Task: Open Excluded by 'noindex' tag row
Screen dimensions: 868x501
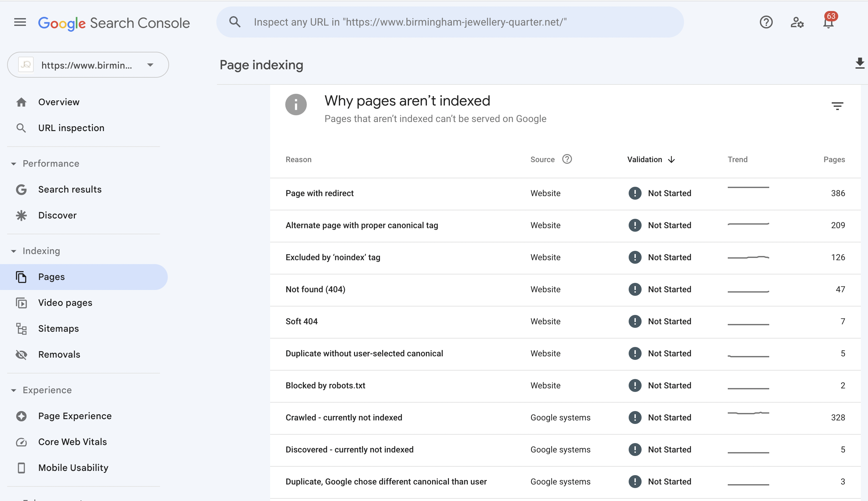Action: (565, 257)
